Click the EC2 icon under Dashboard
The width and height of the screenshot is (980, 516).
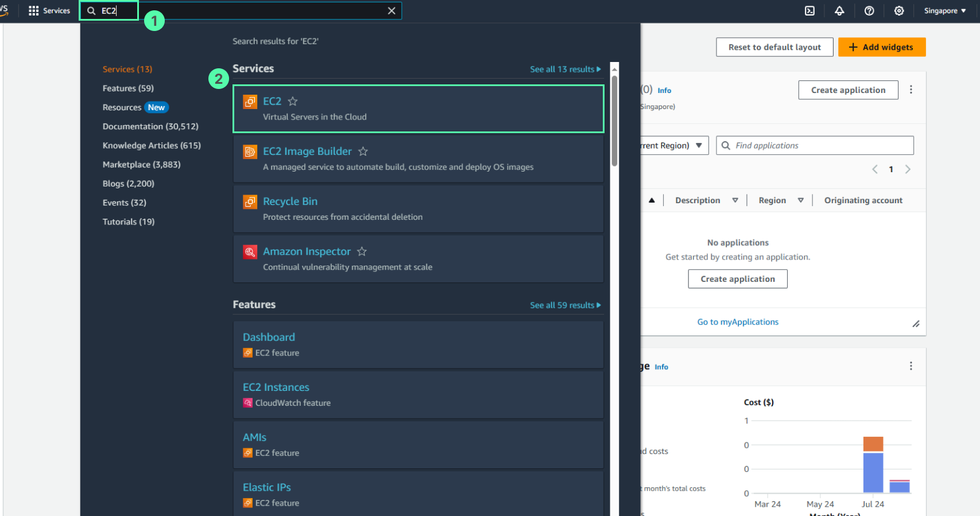247,353
